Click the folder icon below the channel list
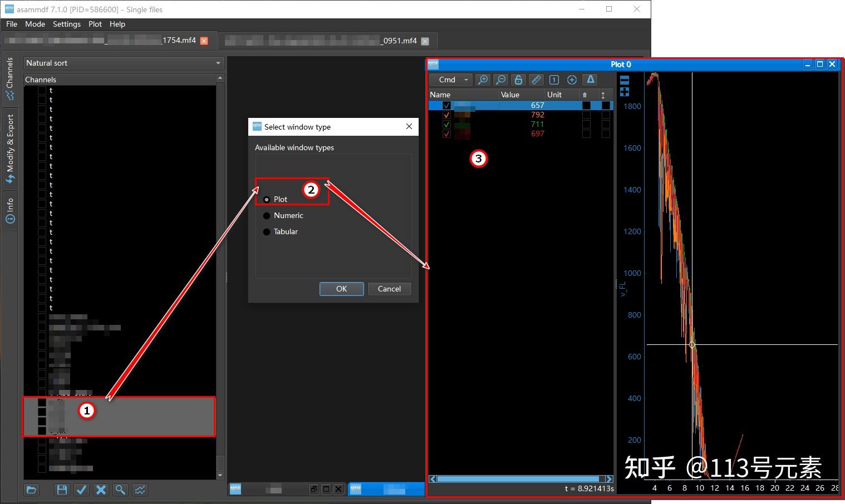This screenshot has height=504, width=845. pos(31,490)
